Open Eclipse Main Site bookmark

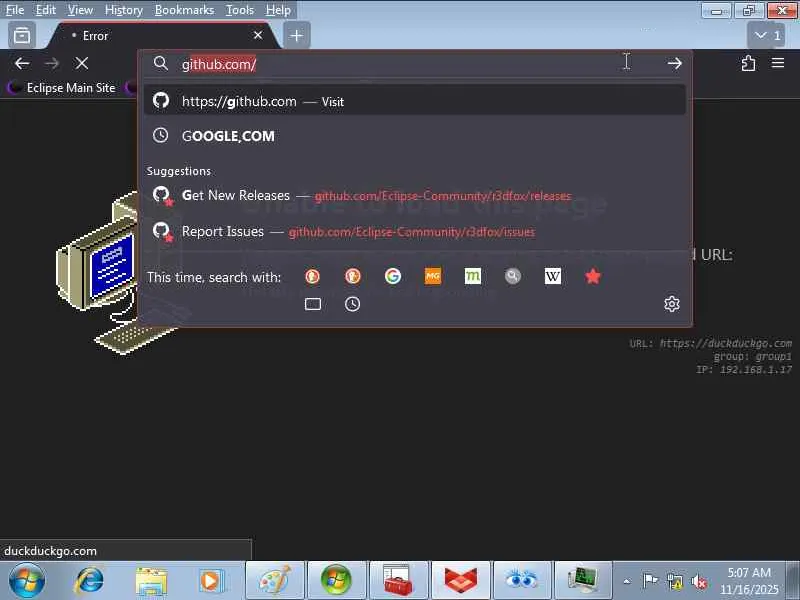click(63, 88)
